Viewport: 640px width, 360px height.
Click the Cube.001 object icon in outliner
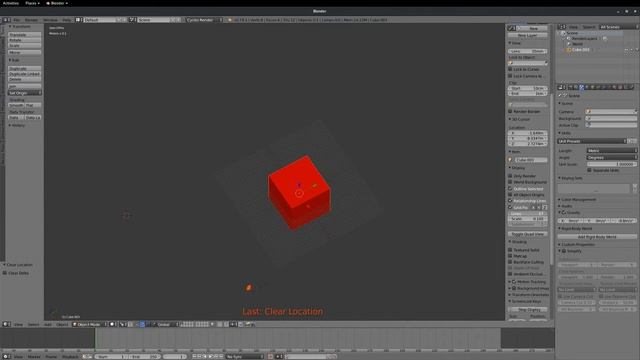point(569,50)
